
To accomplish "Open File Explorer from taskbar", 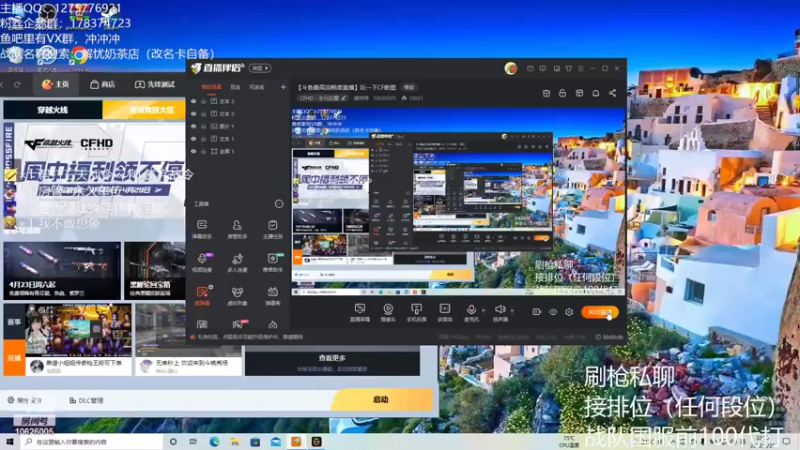I will click(x=235, y=442).
